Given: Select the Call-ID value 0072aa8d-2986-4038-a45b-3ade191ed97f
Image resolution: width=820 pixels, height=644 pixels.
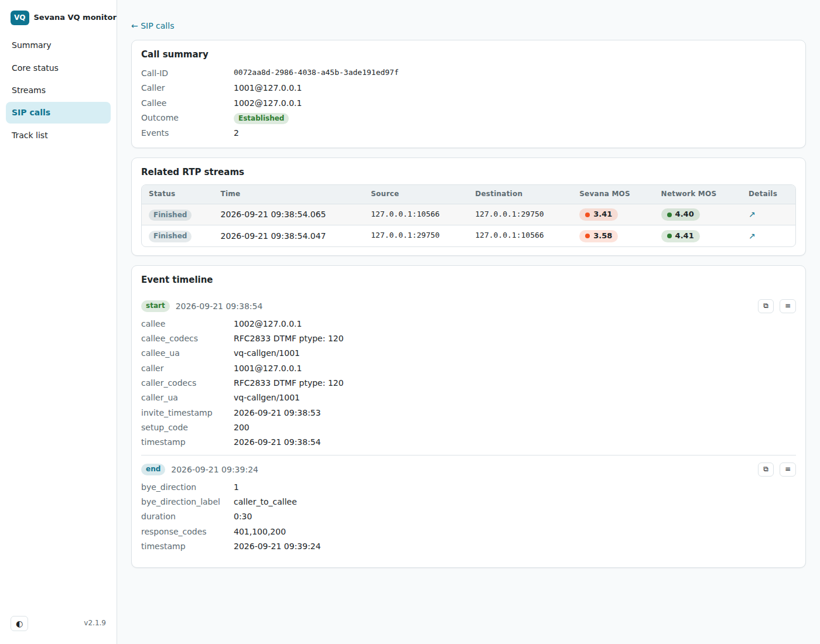Looking at the screenshot, I should coord(316,73).
